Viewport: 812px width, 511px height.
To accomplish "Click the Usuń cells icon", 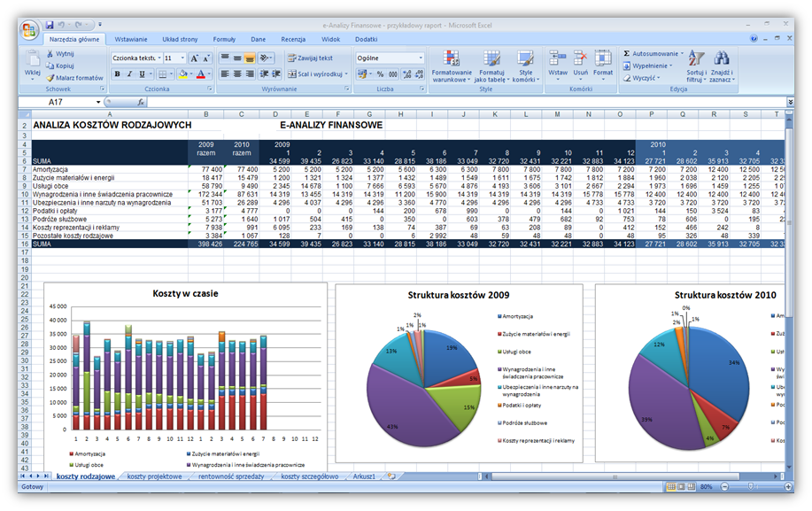I will point(580,63).
